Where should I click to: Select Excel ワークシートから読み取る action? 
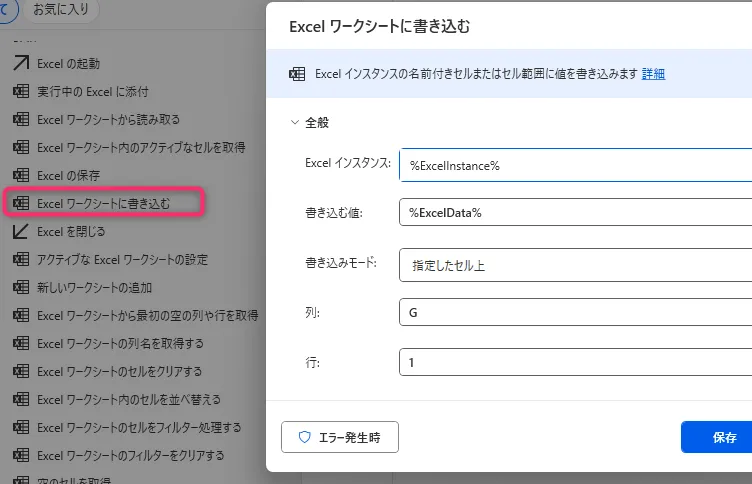[108, 119]
